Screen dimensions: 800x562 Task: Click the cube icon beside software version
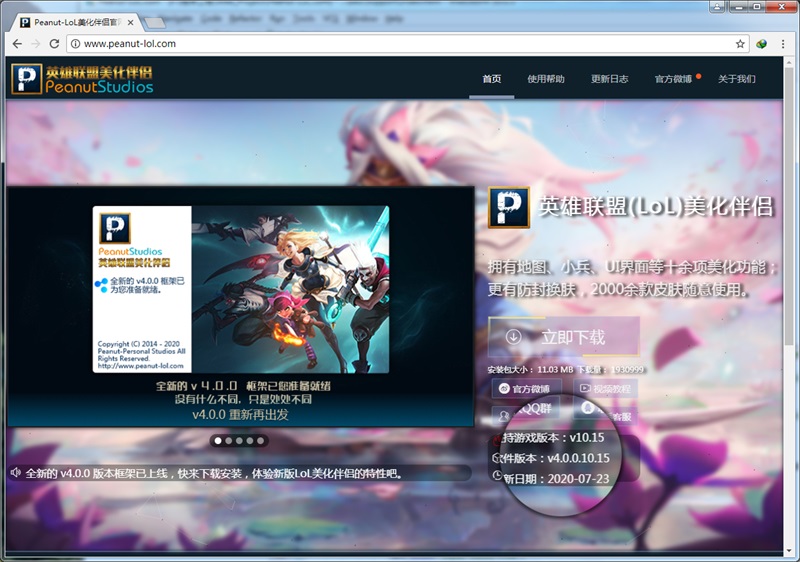(497, 457)
